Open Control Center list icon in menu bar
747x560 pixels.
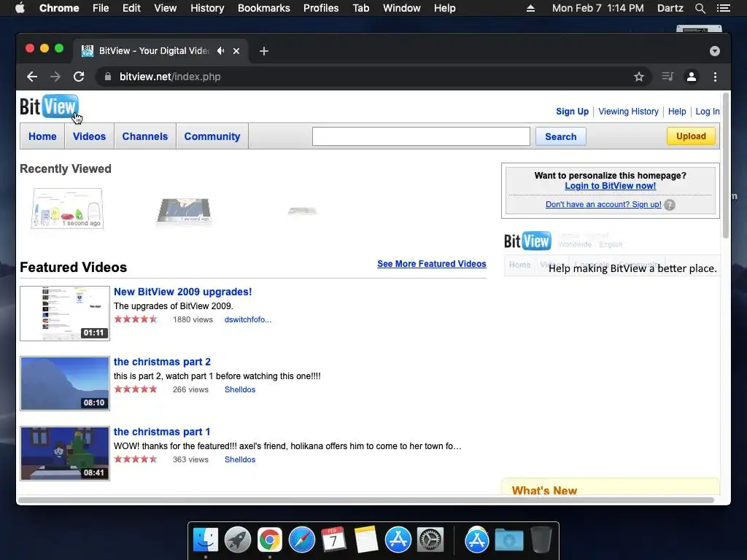tap(723, 8)
